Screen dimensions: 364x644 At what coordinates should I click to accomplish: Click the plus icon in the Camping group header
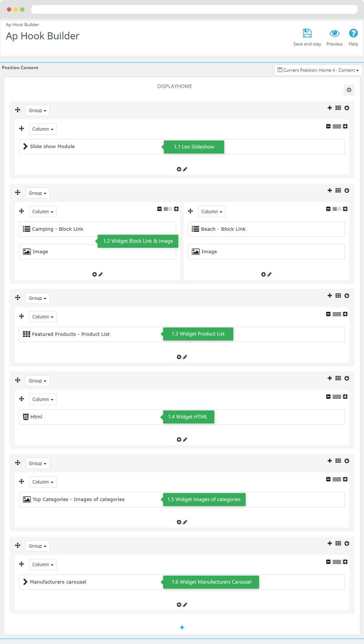(329, 190)
